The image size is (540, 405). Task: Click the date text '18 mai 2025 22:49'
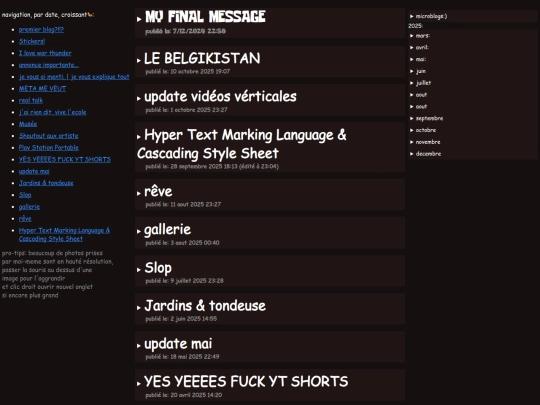coord(195,357)
